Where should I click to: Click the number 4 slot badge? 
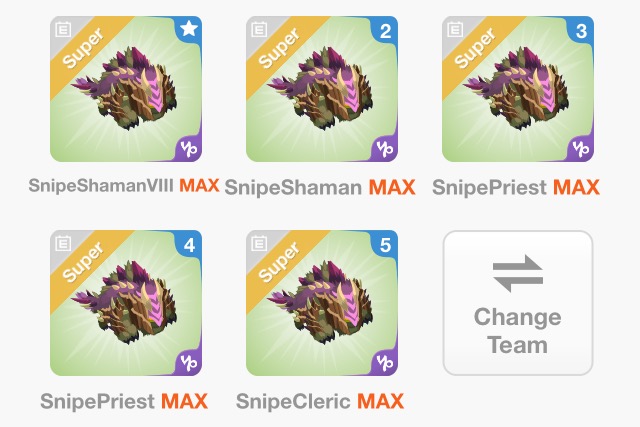189,245
